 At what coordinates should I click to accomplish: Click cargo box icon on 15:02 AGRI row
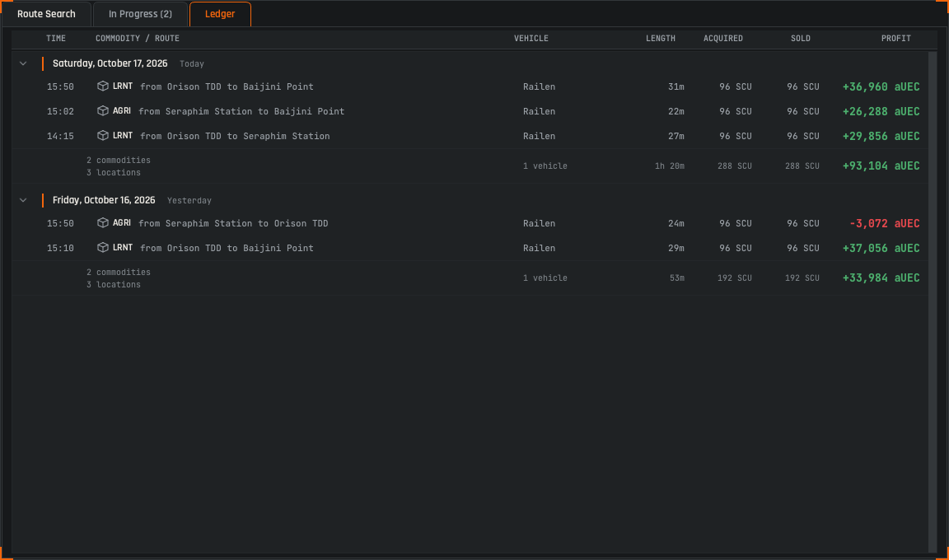(103, 111)
